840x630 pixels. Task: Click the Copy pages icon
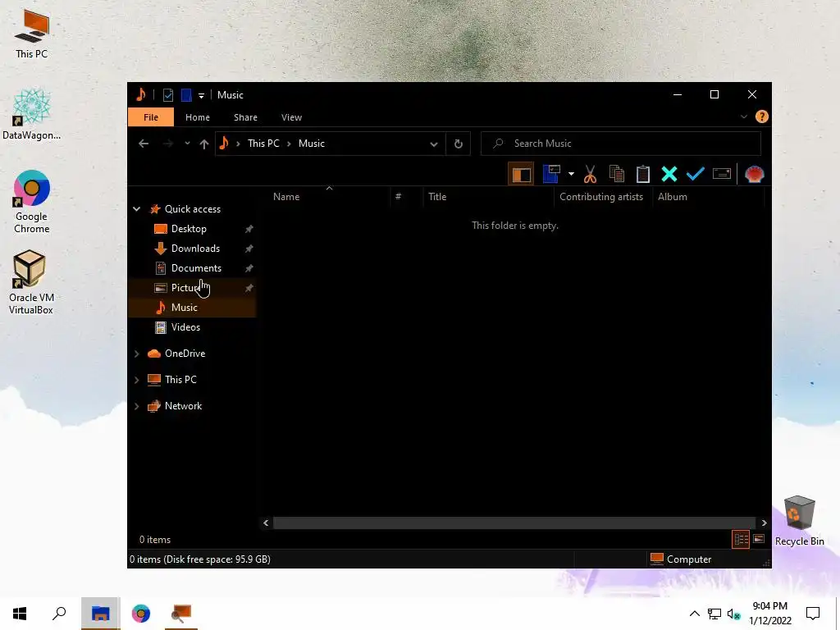617,174
